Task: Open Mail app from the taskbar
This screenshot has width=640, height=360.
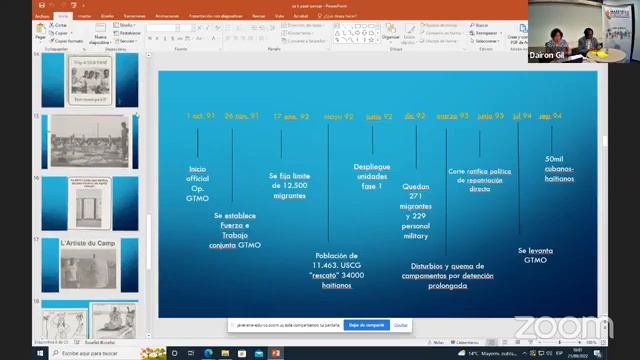Action: click(x=259, y=353)
